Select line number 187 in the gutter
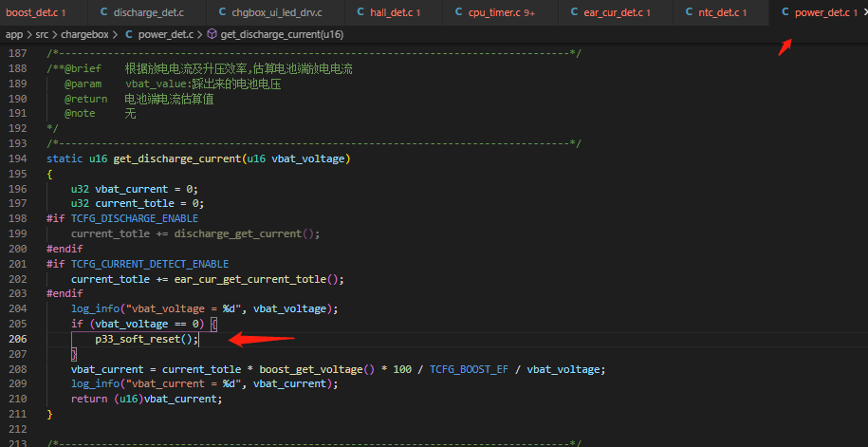The image size is (868, 447). (x=18, y=53)
